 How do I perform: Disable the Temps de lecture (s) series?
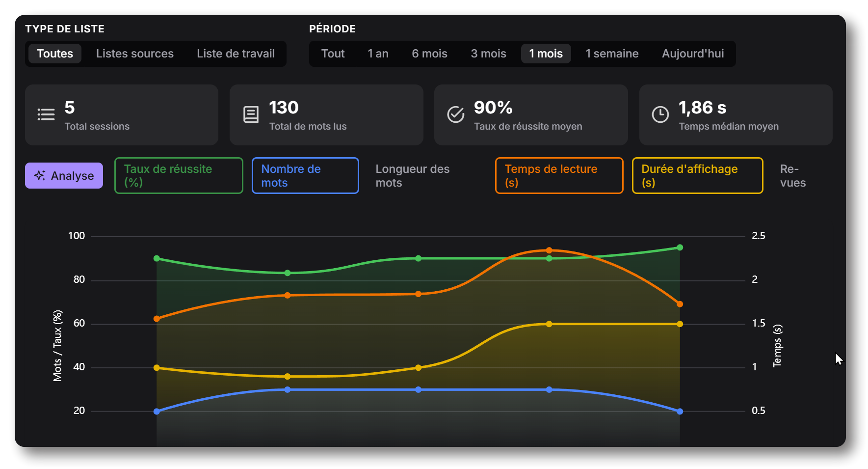[x=559, y=176]
